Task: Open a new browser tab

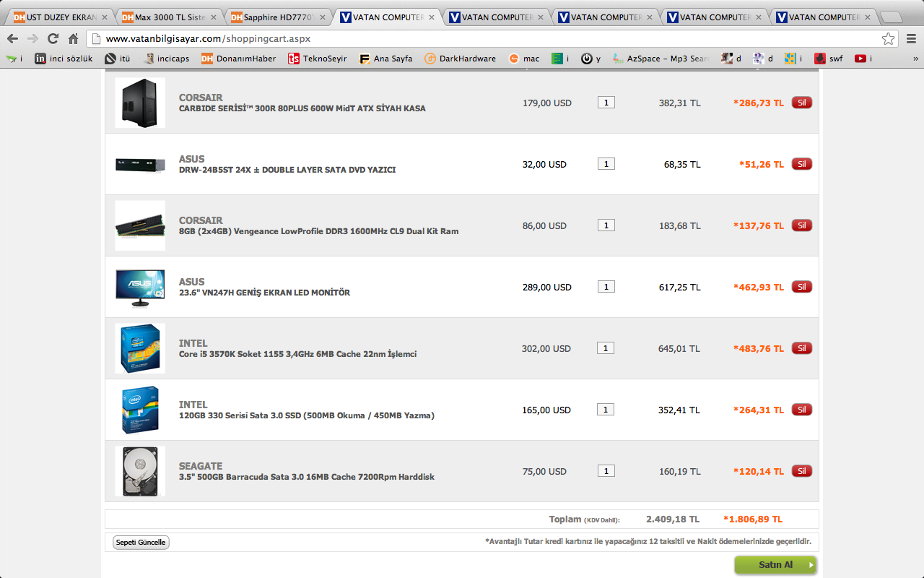Action: click(892, 17)
